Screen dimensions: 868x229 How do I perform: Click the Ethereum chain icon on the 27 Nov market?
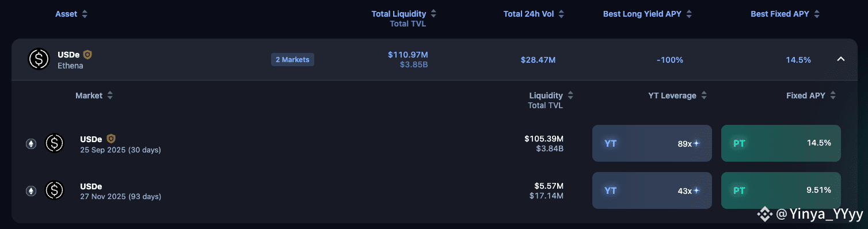31,190
